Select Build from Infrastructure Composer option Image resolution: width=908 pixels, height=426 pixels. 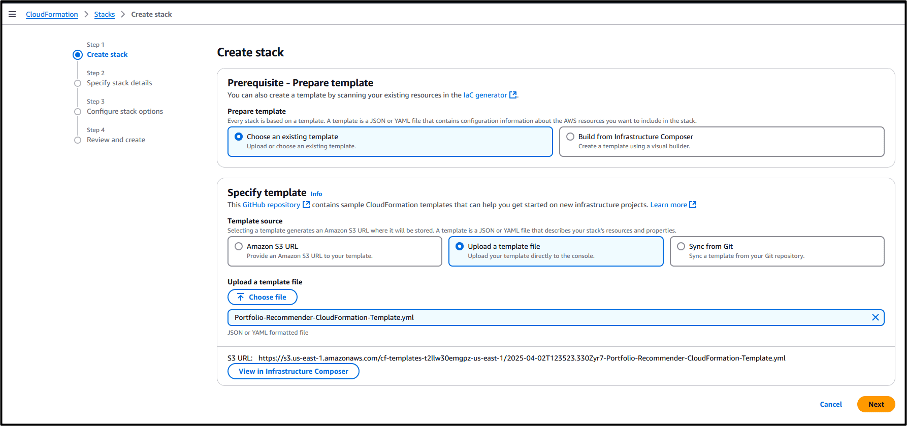click(x=570, y=136)
